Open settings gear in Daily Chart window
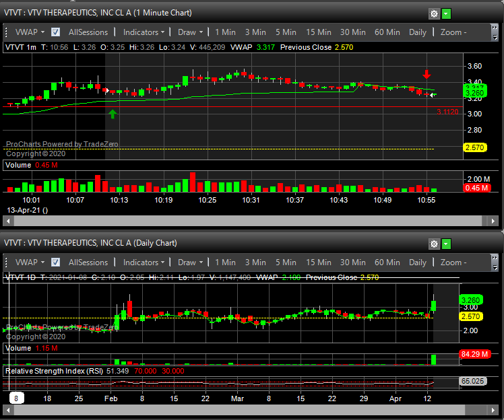This screenshot has width=504, height=420. click(x=434, y=244)
